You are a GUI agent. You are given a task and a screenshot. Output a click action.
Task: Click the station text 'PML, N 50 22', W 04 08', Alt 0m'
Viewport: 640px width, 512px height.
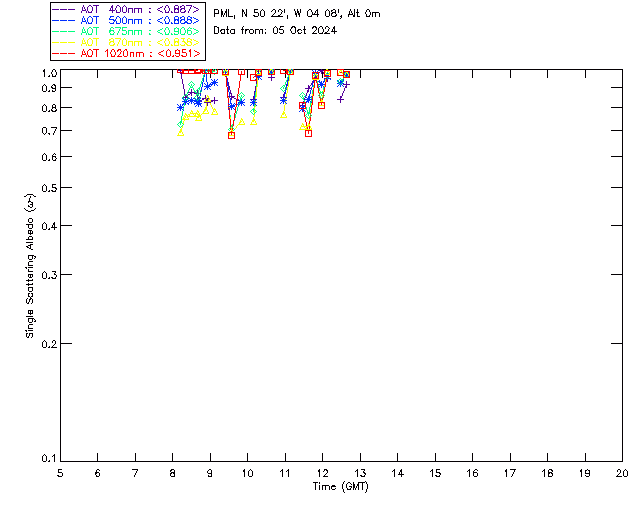click(297, 13)
